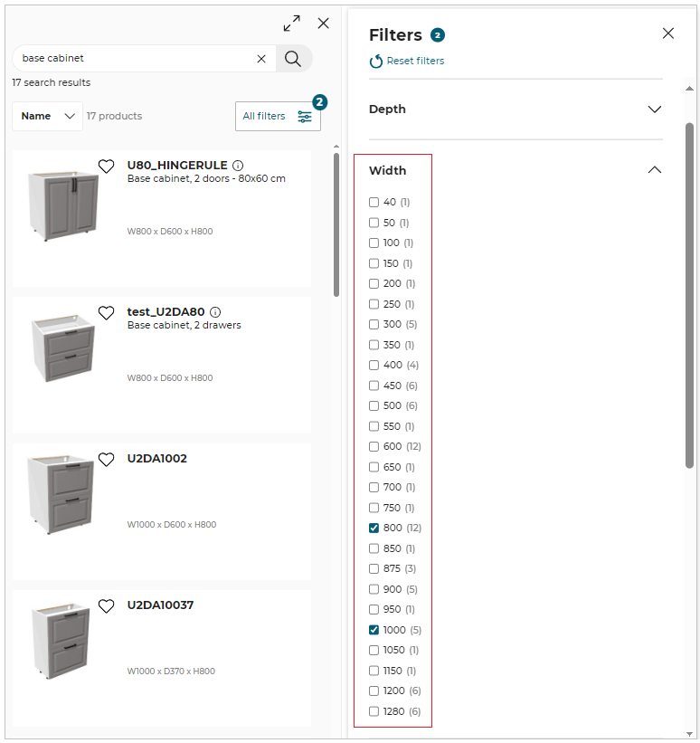Open the Name sort dropdown

click(47, 117)
